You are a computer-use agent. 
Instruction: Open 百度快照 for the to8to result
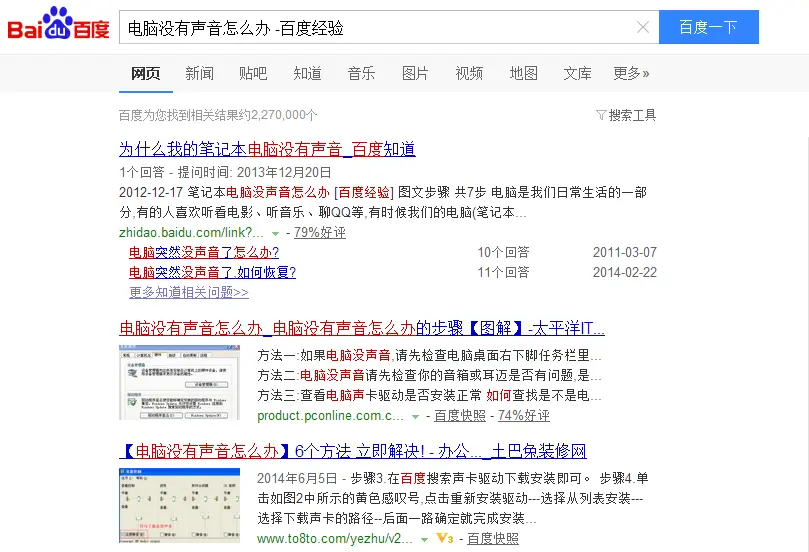493,539
